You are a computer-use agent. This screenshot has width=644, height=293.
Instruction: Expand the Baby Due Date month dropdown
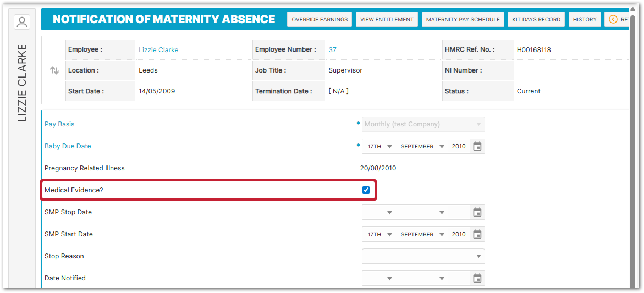click(422, 147)
